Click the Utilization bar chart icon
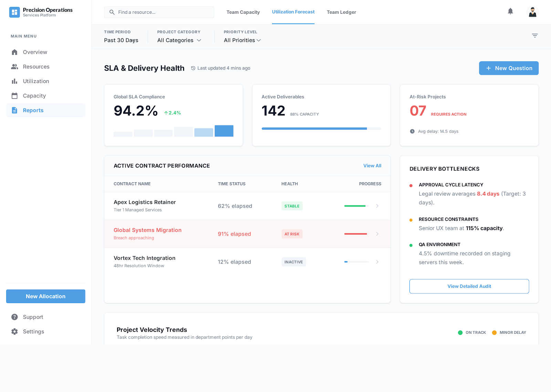This screenshot has width=551, height=392. point(14,81)
